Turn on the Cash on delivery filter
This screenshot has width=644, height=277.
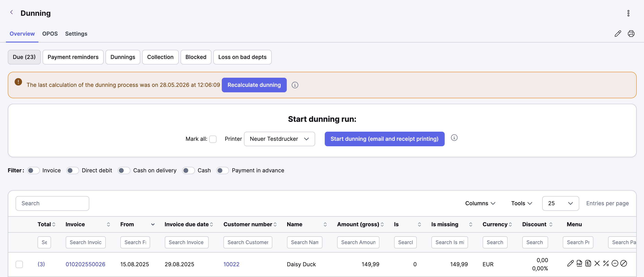(124, 170)
